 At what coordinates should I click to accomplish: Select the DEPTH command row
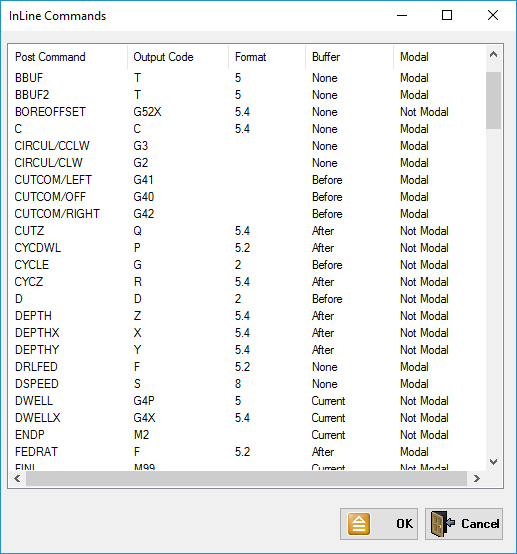(247, 316)
